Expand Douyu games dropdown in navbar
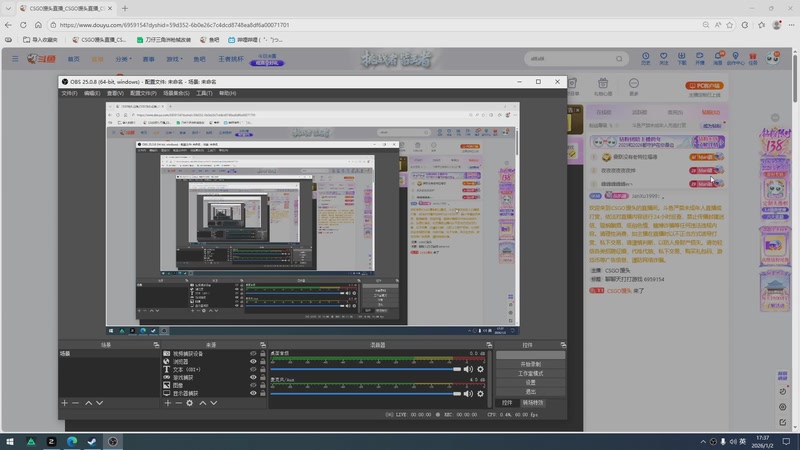800x450 pixels. [x=174, y=59]
